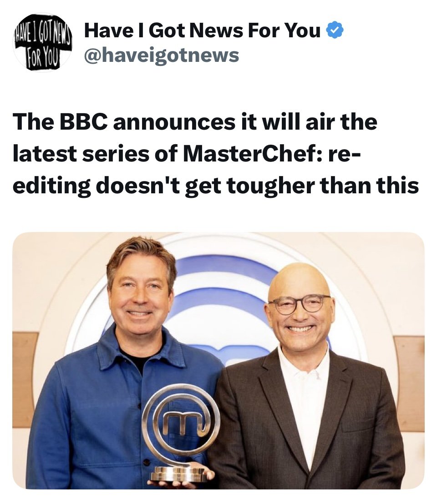Visit the @haveigotnews handle link
437x504 pixels.
click(162, 55)
